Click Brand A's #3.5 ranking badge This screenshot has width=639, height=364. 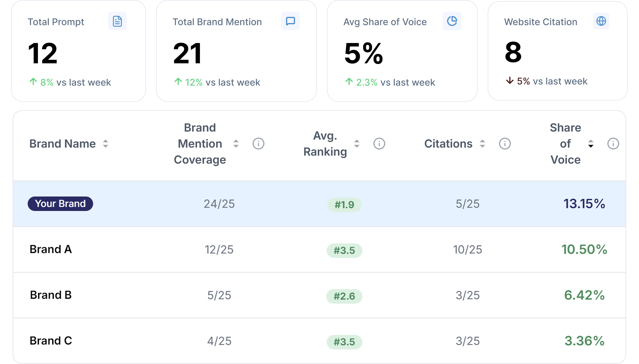(344, 250)
